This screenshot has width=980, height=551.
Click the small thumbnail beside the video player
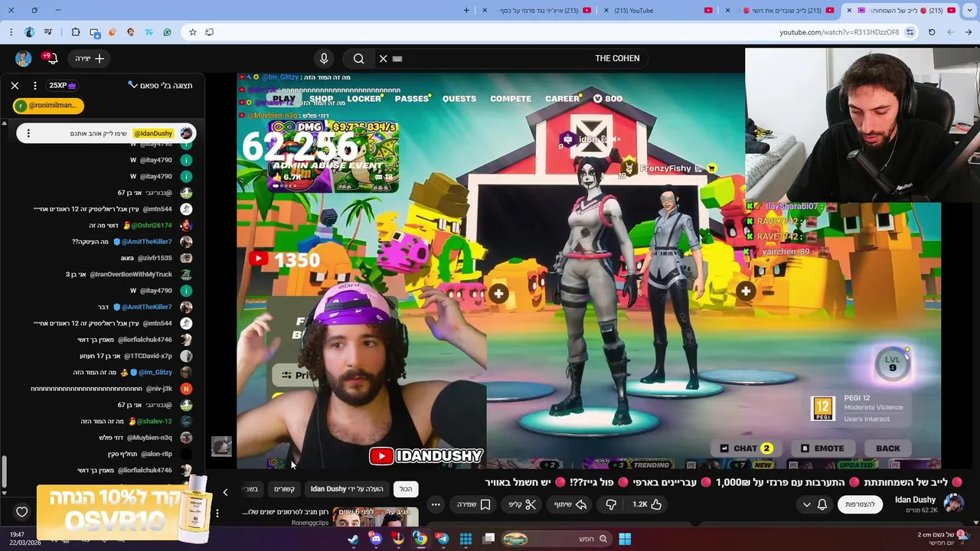coord(221,446)
